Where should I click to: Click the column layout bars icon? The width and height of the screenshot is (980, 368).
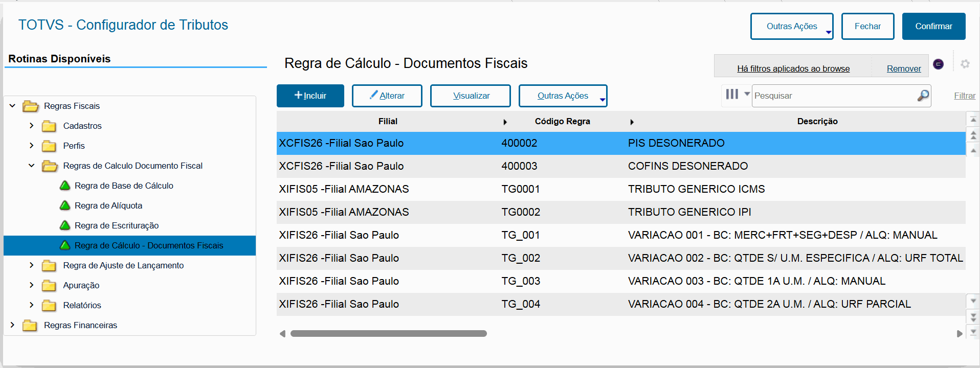click(x=732, y=94)
